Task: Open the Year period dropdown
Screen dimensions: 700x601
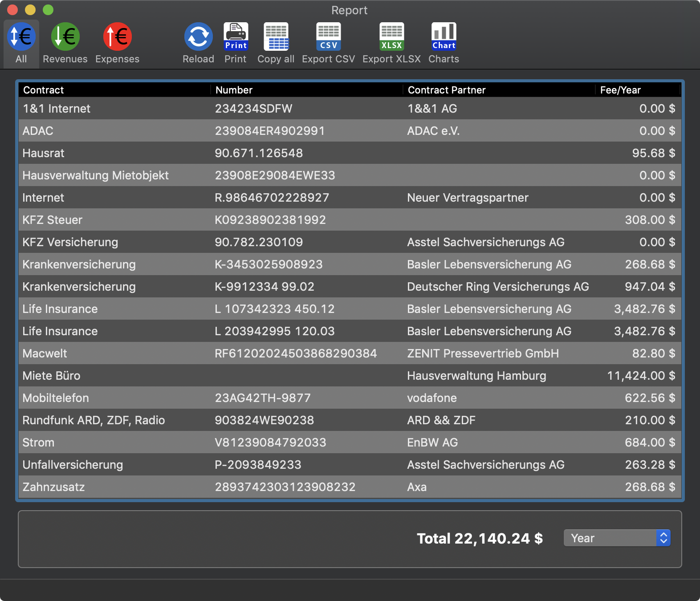Action: (617, 538)
